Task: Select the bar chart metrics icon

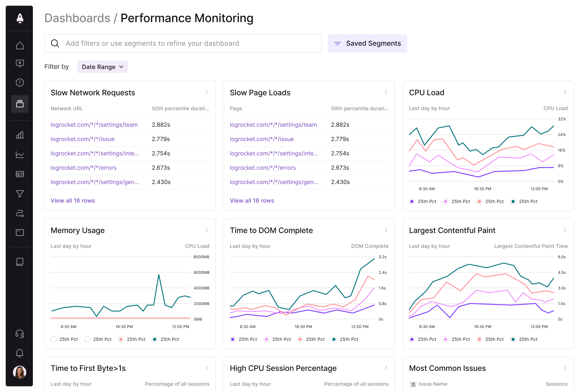Action: pos(20,135)
